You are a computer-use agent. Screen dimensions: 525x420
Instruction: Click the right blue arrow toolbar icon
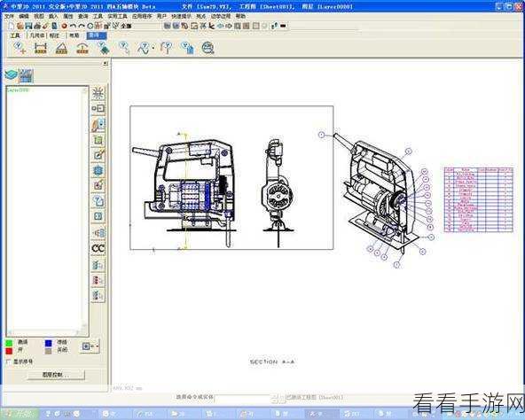coord(229,26)
